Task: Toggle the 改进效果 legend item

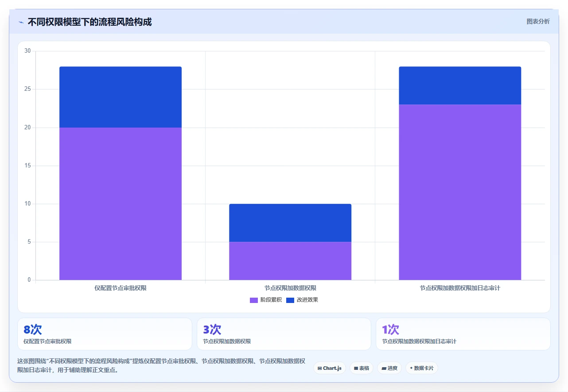Action: coord(302,300)
